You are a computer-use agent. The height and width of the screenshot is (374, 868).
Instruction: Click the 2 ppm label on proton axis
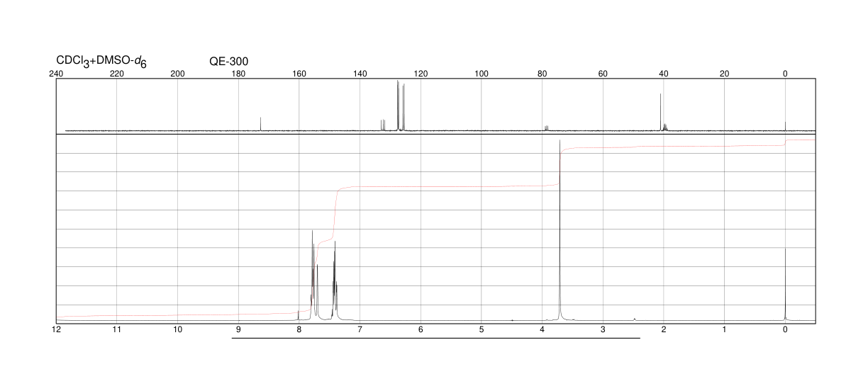pyautogui.click(x=664, y=330)
